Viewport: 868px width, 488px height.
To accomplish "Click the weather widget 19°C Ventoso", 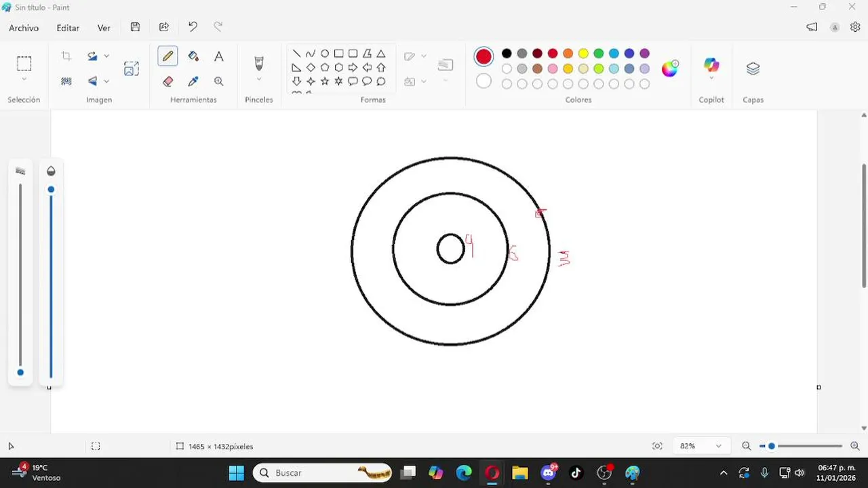I will pyautogui.click(x=38, y=472).
